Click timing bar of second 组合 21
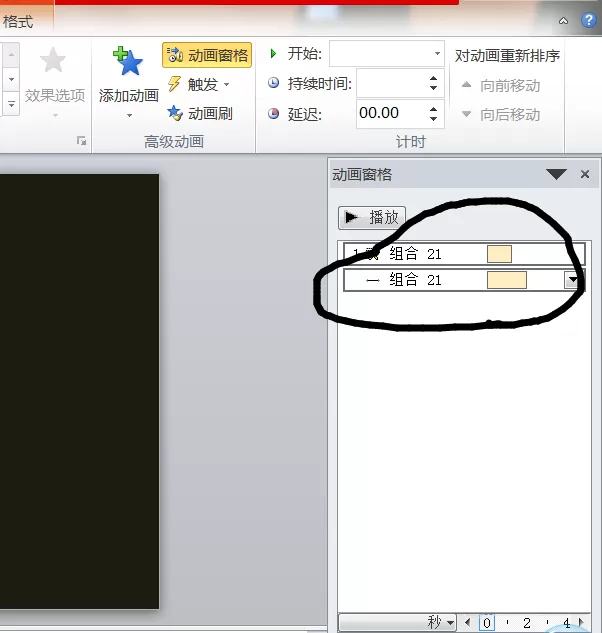Screen dimensions: 602x633 pos(507,280)
